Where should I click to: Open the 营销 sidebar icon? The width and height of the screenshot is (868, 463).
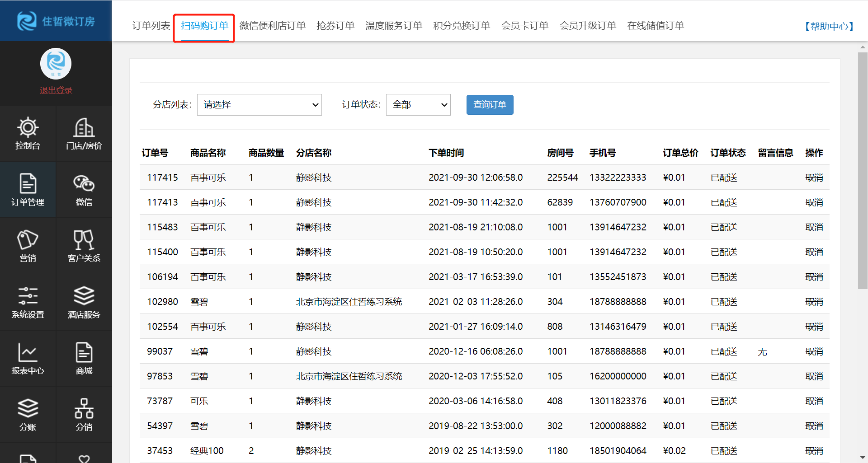tap(28, 246)
